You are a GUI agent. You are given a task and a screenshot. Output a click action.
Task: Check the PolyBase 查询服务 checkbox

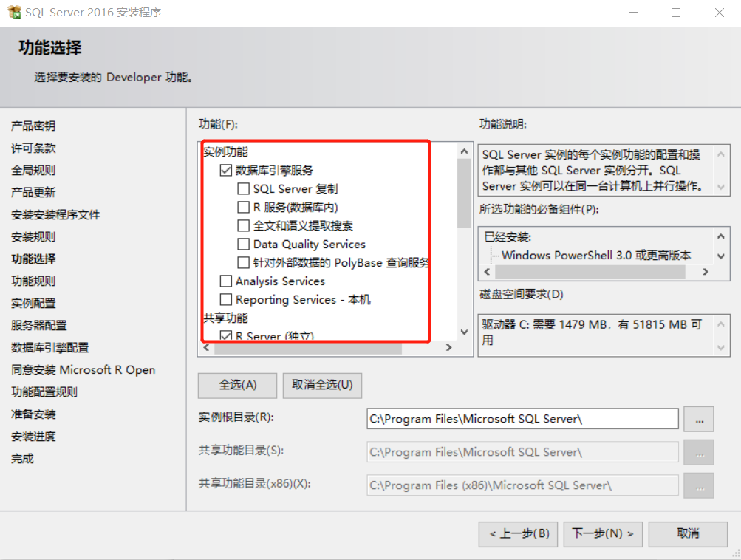243,262
